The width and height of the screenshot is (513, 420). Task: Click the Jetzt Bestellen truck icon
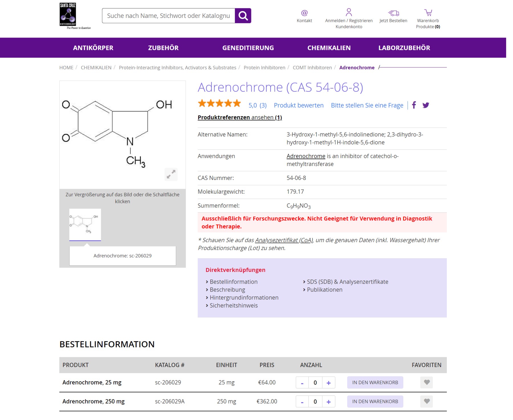pyautogui.click(x=393, y=13)
